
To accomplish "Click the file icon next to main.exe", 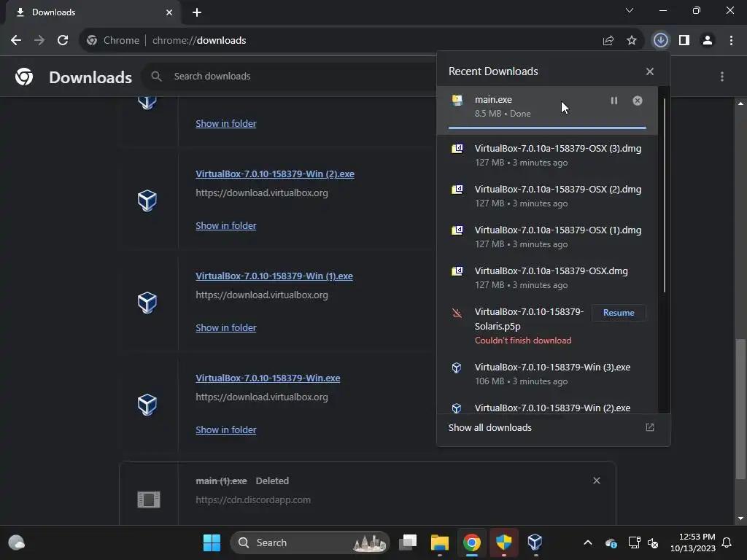I will [457, 100].
